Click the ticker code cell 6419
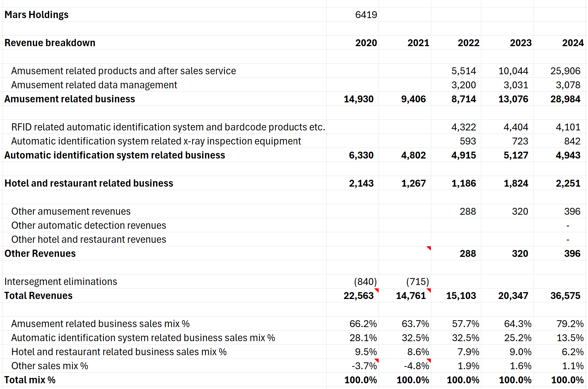The image size is (588, 389). click(x=366, y=15)
